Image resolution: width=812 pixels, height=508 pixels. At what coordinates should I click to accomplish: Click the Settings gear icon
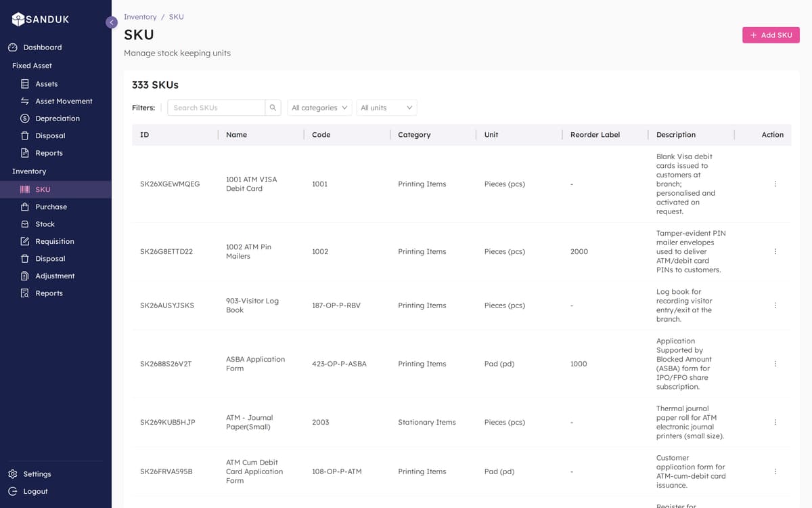click(13, 474)
